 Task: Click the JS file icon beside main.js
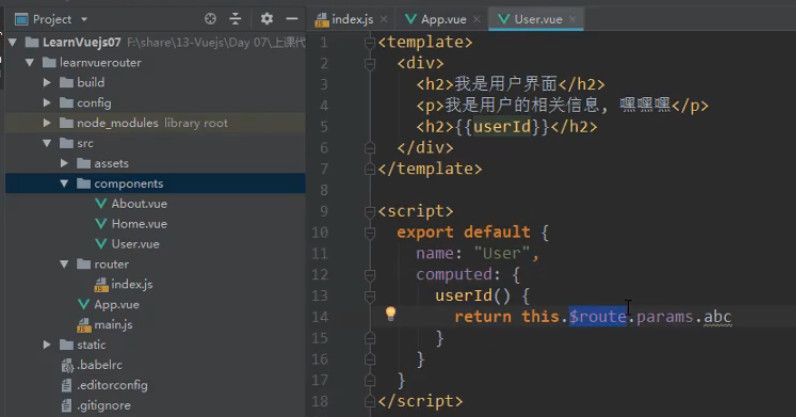(84, 325)
